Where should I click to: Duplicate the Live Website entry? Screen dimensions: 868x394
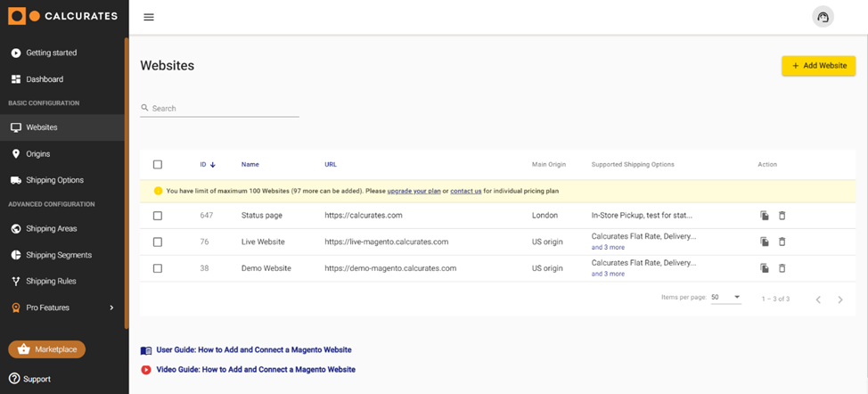pyautogui.click(x=764, y=242)
